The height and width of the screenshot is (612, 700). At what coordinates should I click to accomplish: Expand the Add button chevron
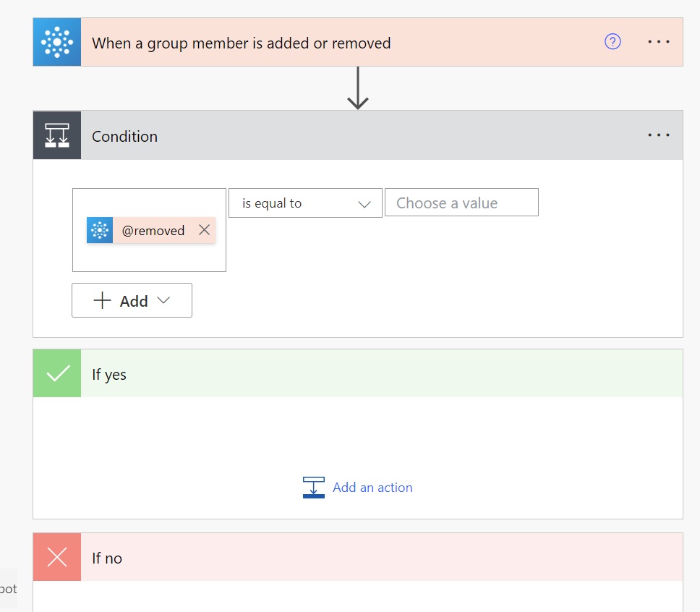point(164,300)
